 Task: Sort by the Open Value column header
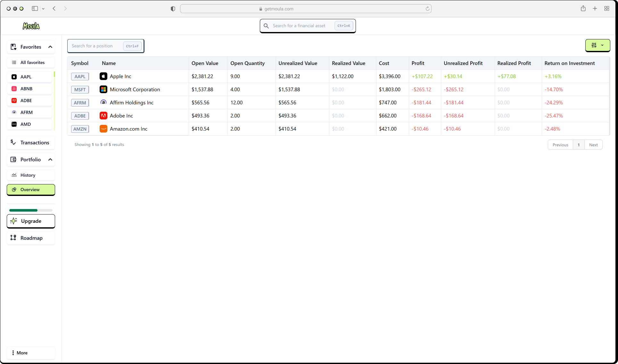coord(205,63)
